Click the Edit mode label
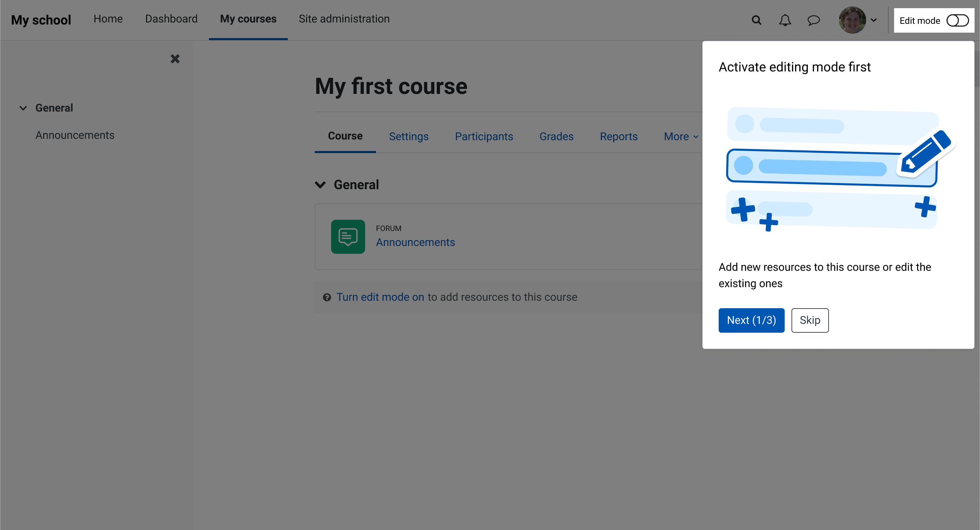980x530 pixels. (919, 20)
